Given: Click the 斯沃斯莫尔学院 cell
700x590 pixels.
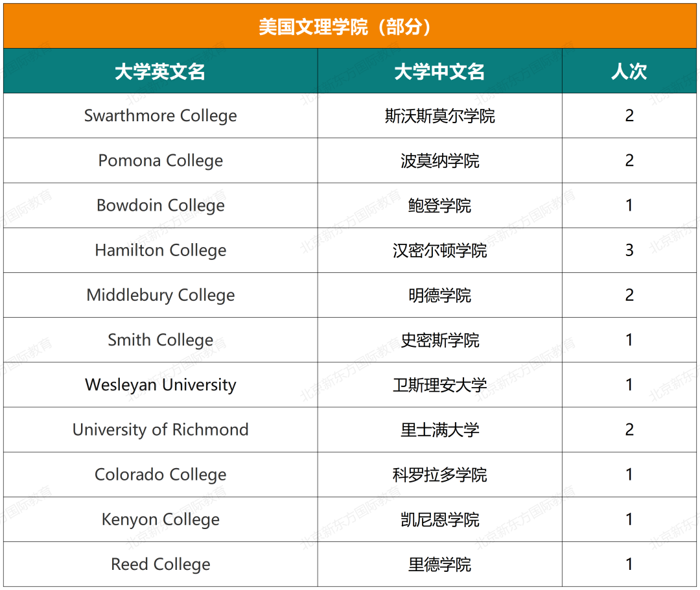Looking at the screenshot, I should tap(439, 115).
